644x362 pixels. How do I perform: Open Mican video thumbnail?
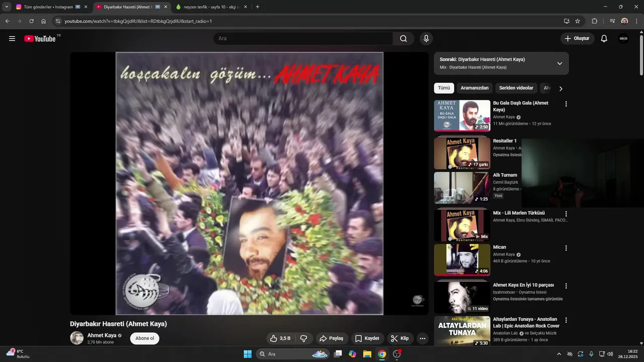[x=462, y=260]
